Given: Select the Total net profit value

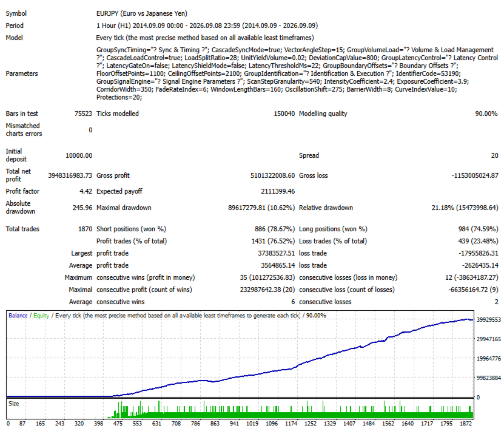Looking at the screenshot, I should point(70,175).
